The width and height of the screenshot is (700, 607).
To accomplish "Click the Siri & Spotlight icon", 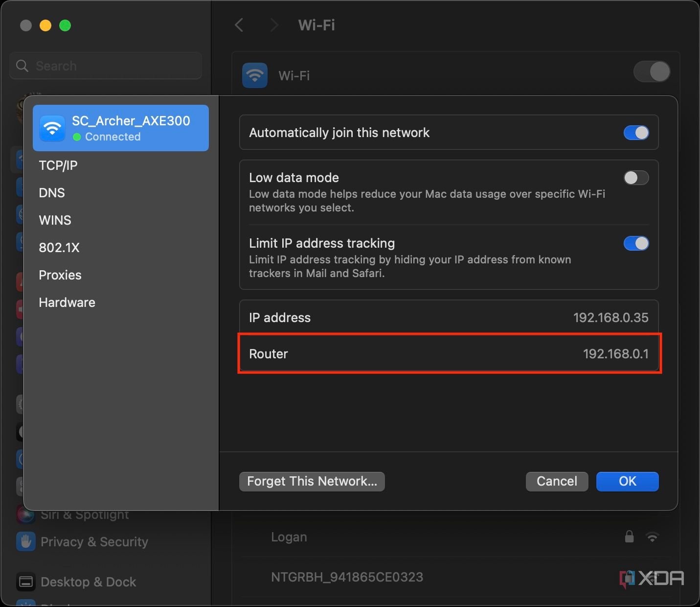I will pos(25,514).
